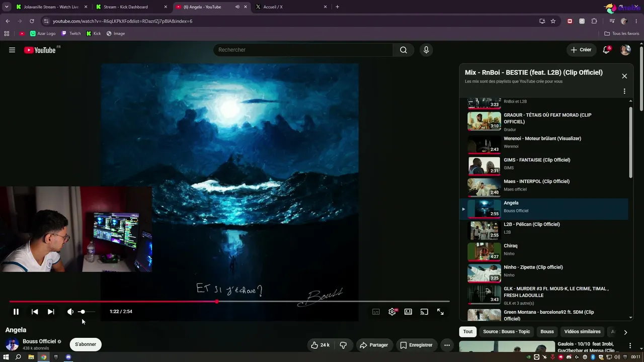Viewport: 644px width, 362px height.
Task: Switch to the Accueil / X tab
Action: coord(292,7)
